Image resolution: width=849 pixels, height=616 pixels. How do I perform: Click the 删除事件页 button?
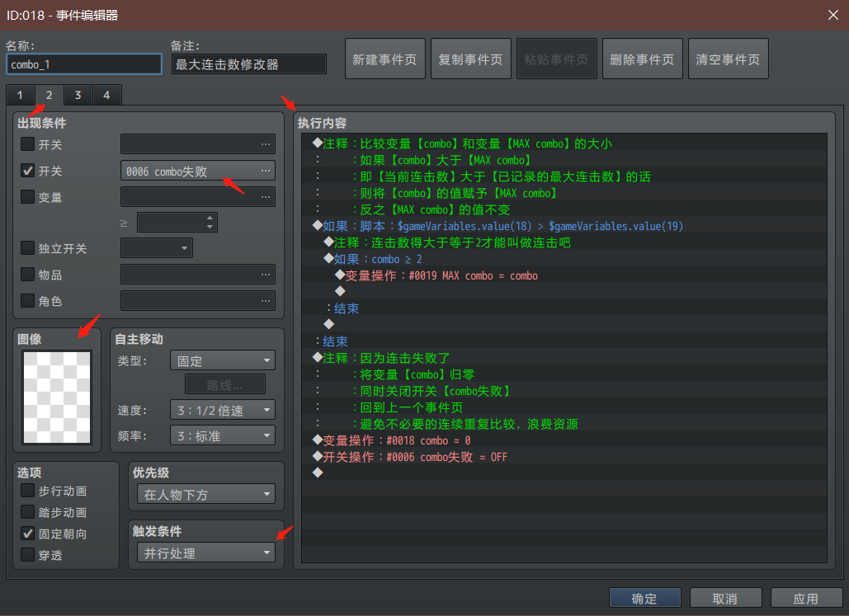[642, 59]
